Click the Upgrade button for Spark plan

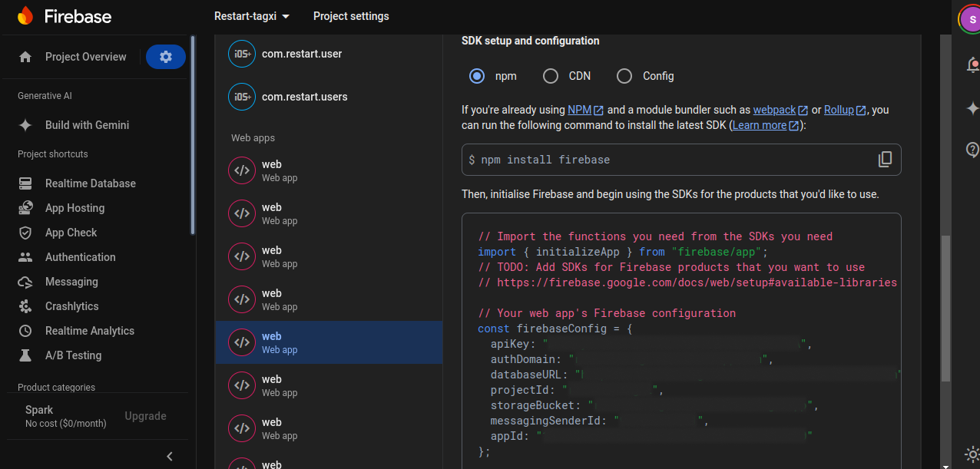pos(145,415)
